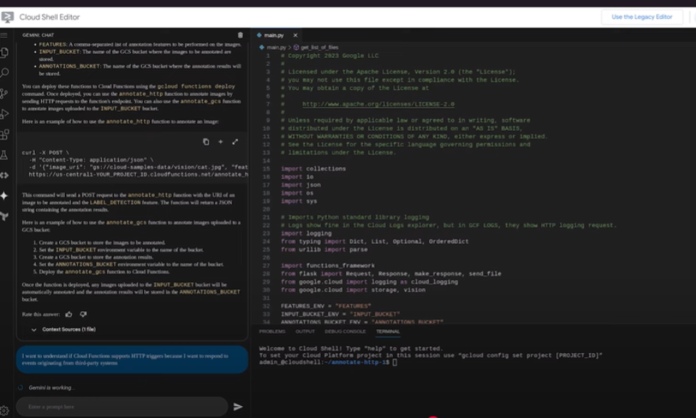Open the Source Control view
The image size is (696, 418).
[x=4, y=93]
